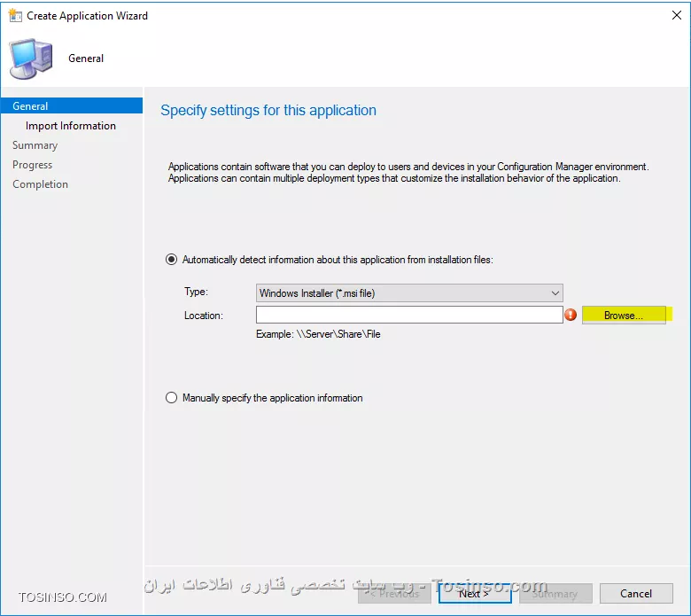Click the Example: \\Server\Share\File text

[x=318, y=334]
